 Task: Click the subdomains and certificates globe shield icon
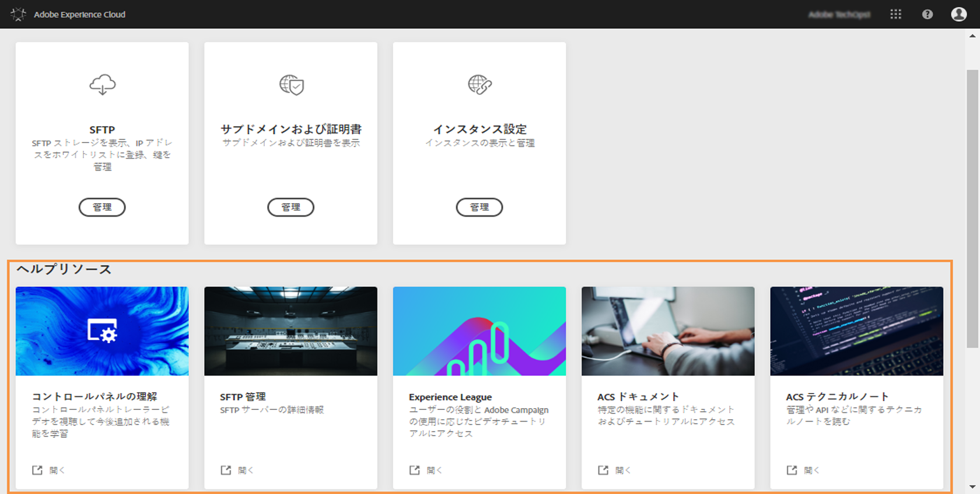pyautogui.click(x=292, y=85)
